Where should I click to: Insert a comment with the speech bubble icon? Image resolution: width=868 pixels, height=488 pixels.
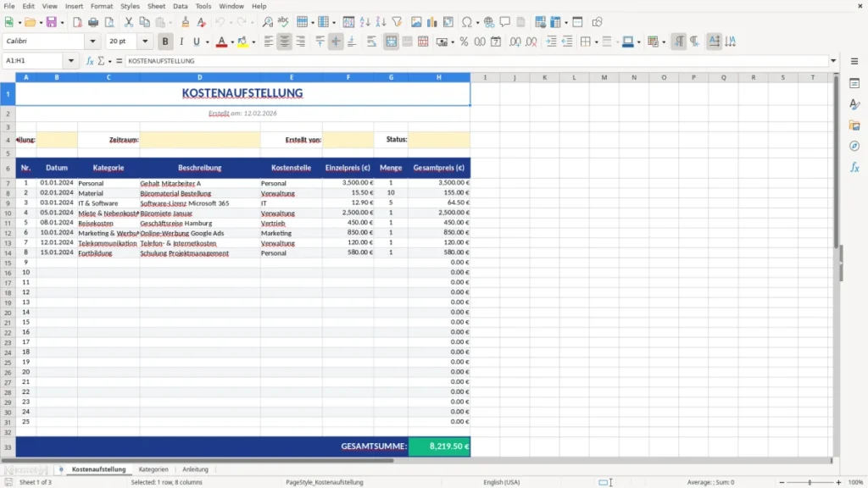(505, 22)
